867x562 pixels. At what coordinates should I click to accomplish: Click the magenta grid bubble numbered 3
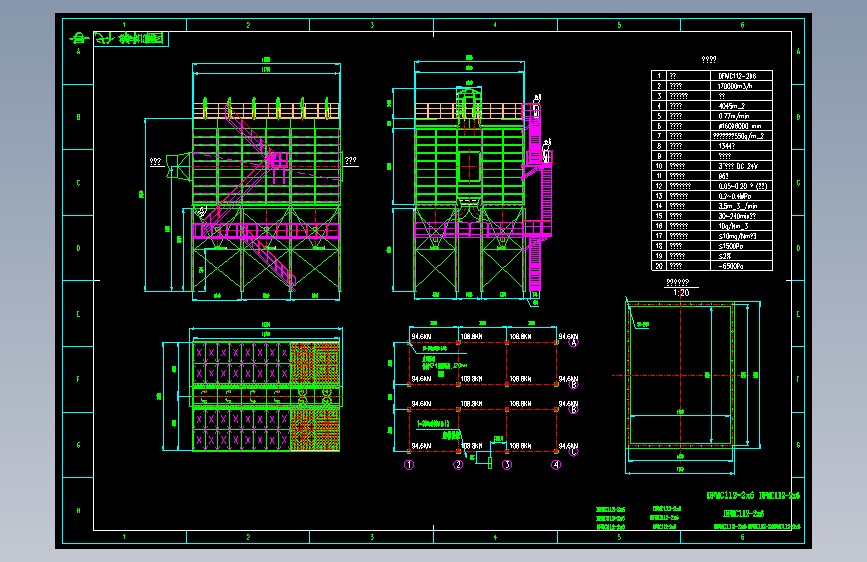pos(507,465)
